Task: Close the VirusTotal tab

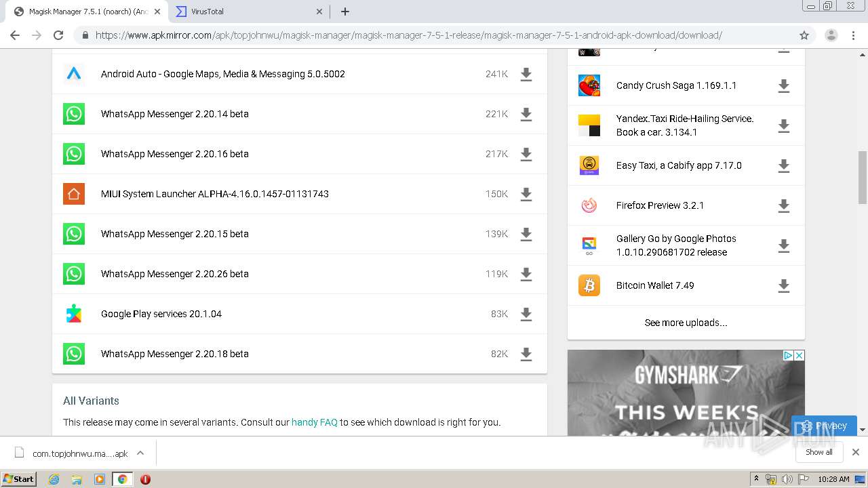Action: pos(319,12)
